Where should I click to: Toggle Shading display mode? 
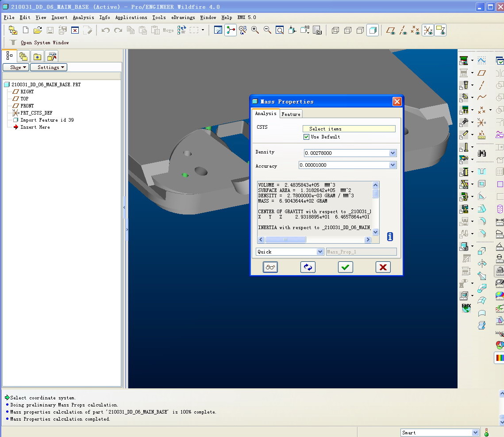[373, 30]
